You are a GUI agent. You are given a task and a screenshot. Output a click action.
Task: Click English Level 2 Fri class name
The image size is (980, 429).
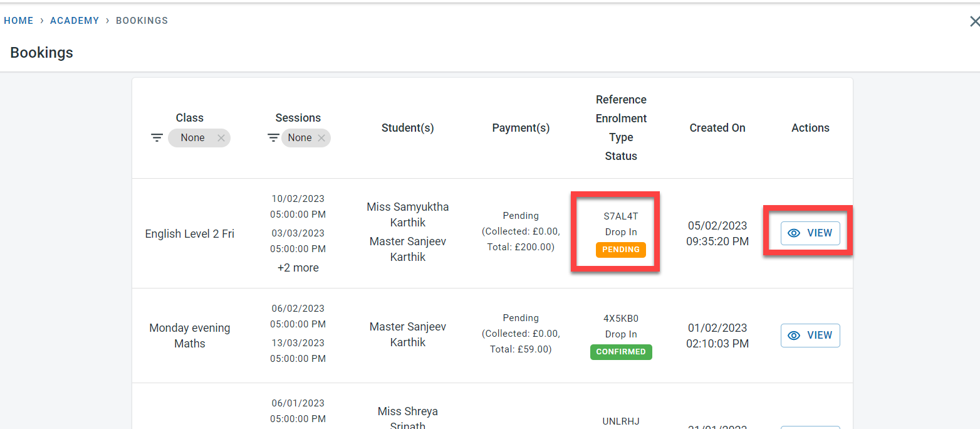[x=189, y=234]
